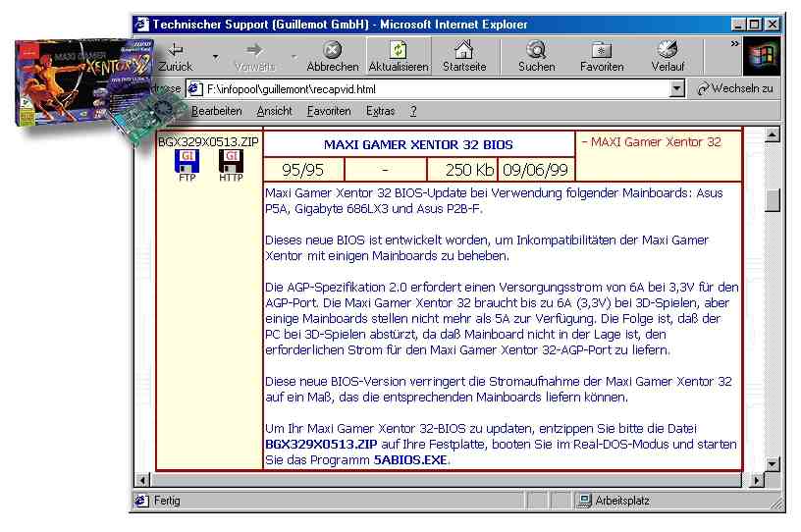This screenshot has width=801, height=532.
Task: Stop loading with Abbrechen button
Action: coord(333,56)
